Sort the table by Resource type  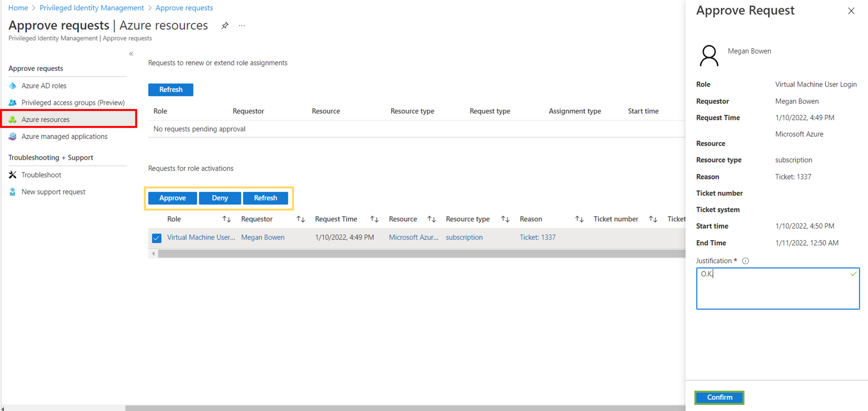coord(505,219)
